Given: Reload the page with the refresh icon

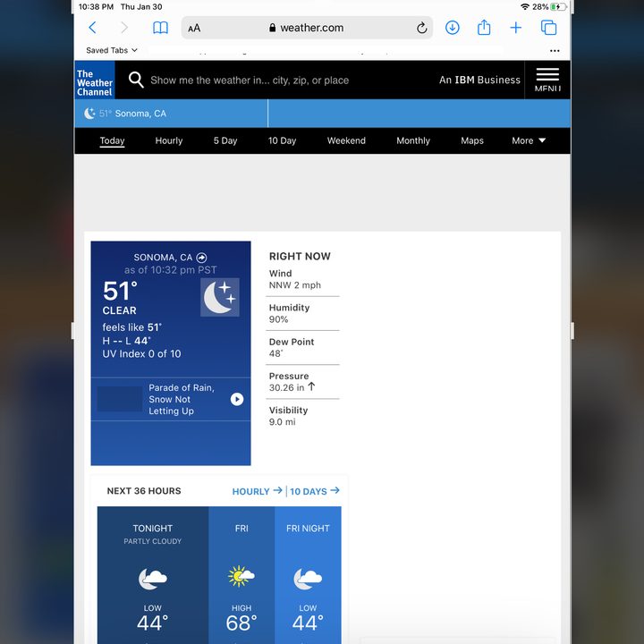Looking at the screenshot, I should 421,28.
